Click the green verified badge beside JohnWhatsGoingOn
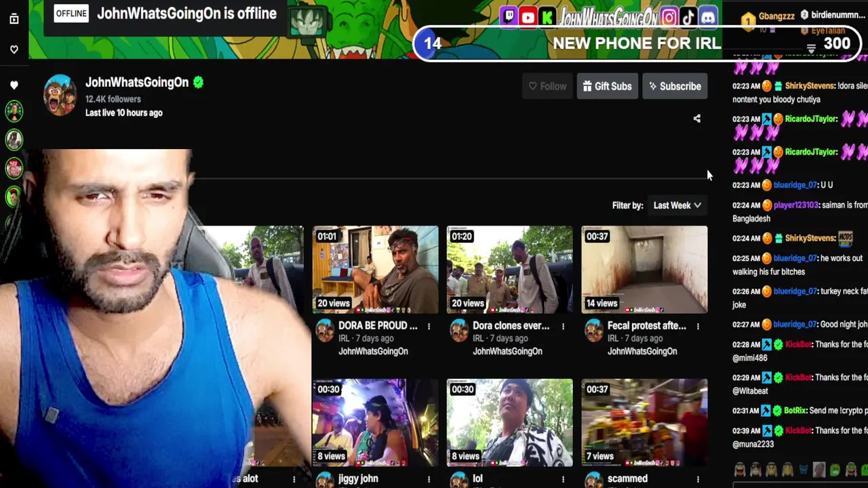Image resolution: width=868 pixels, height=488 pixels. (x=198, y=82)
